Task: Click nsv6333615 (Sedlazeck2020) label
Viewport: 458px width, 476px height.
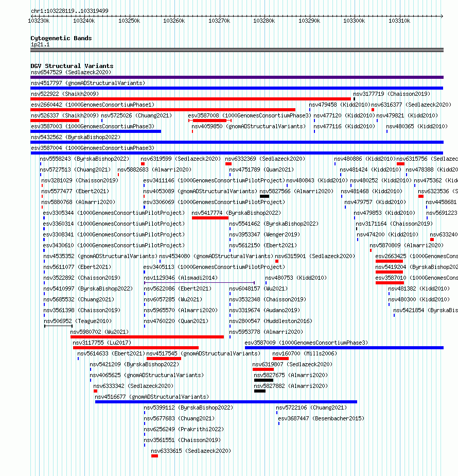Action: click(191, 451)
